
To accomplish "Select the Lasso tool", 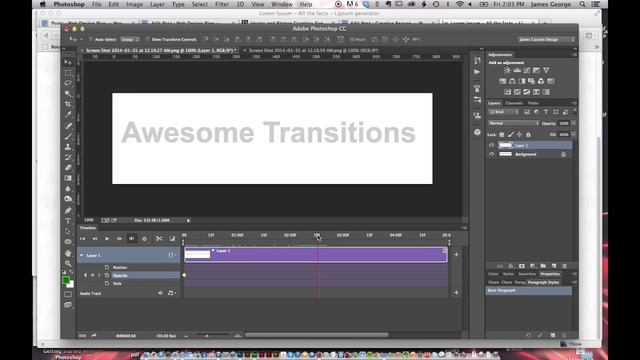I will click(68, 83).
